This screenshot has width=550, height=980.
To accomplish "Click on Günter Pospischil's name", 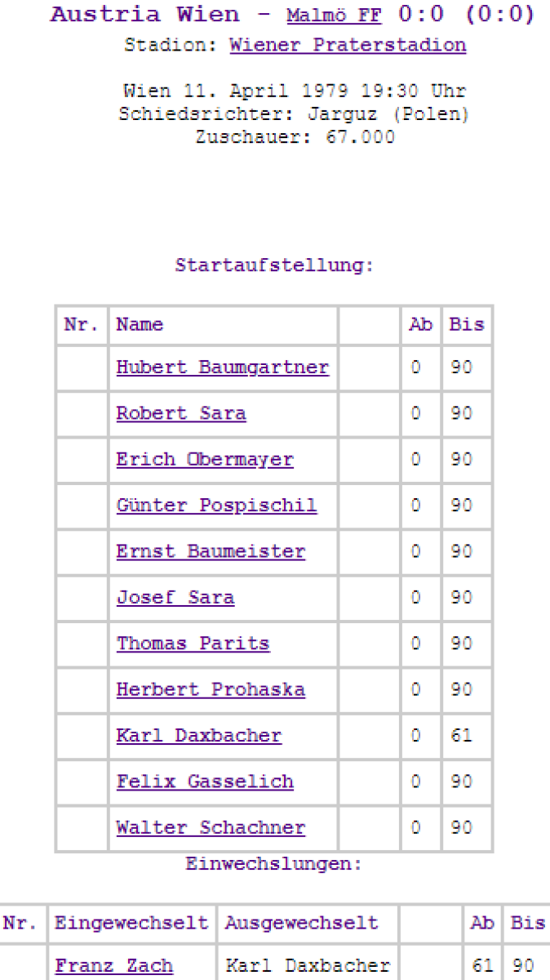I will (216, 506).
